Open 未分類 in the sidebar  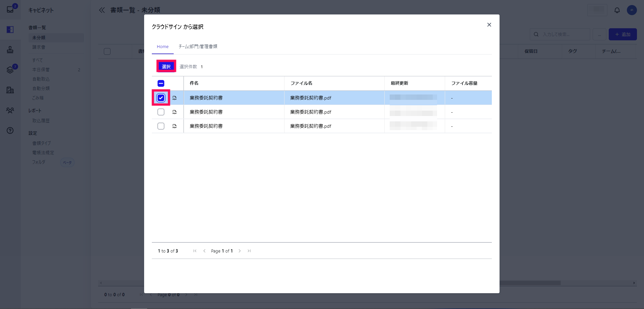click(56, 38)
